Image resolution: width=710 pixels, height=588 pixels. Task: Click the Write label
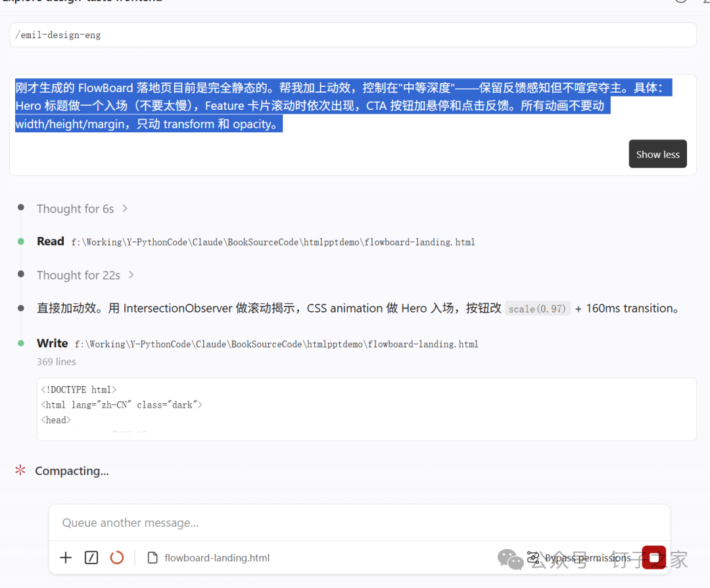pos(53,343)
